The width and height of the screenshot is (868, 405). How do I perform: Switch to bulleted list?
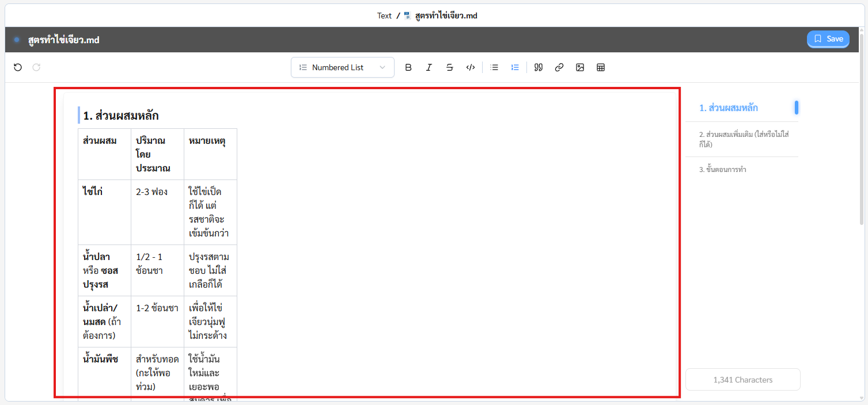[494, 67]
